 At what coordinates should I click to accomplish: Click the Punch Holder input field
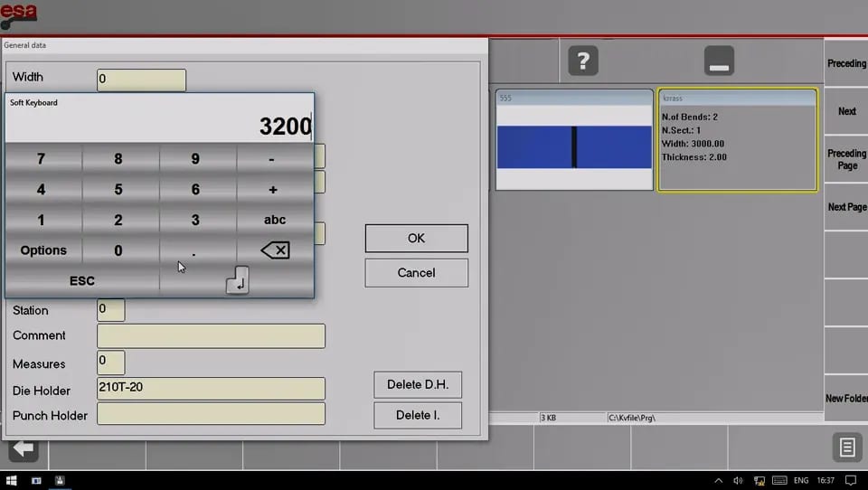coord(211,413)
